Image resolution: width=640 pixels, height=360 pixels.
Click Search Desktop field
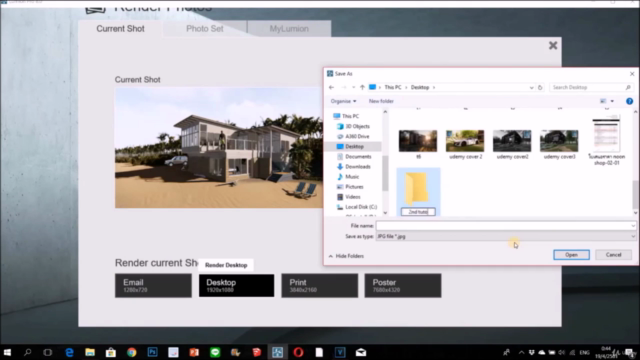point(591,87)
